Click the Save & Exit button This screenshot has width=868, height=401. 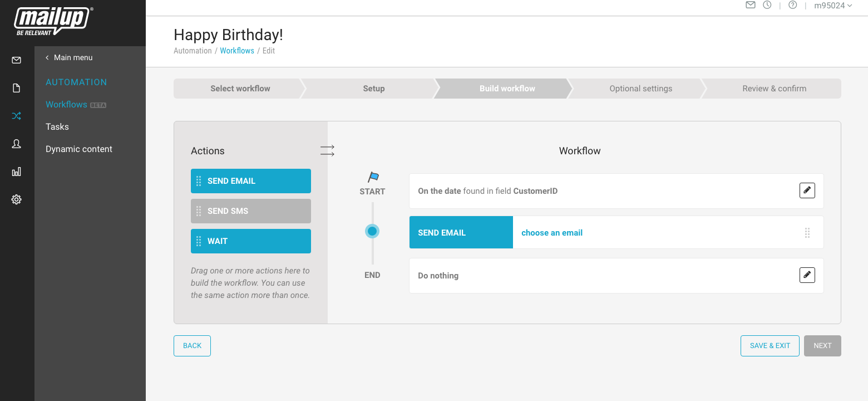tap(770, 346)
